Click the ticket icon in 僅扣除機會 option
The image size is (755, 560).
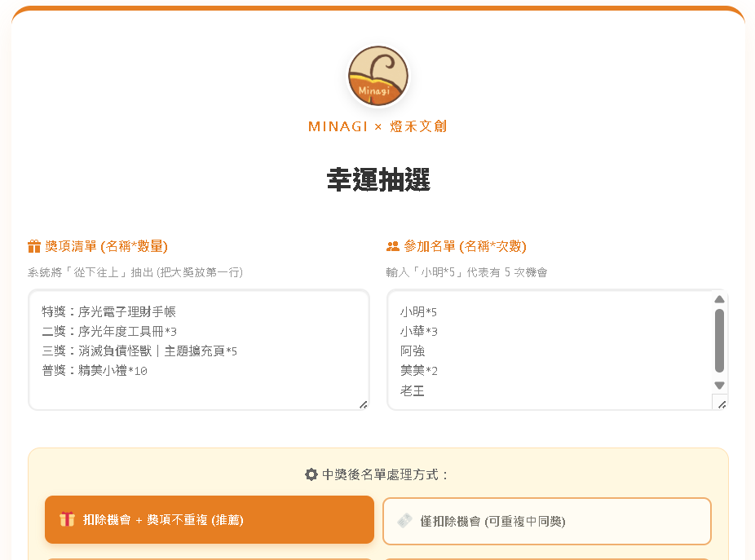[404, 521]
